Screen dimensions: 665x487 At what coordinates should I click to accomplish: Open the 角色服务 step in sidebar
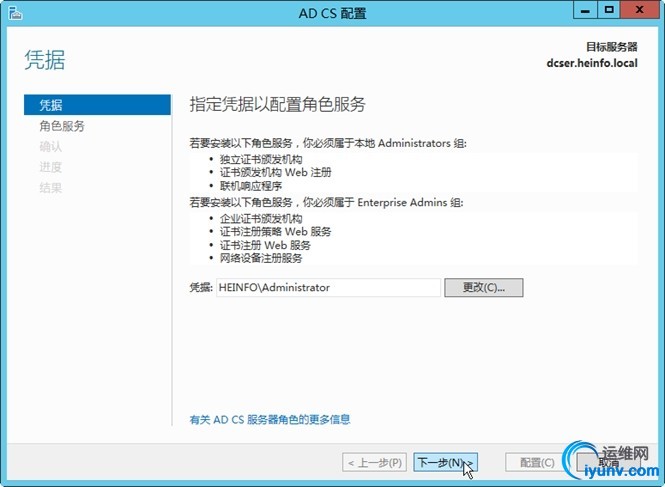click(62, 126)
